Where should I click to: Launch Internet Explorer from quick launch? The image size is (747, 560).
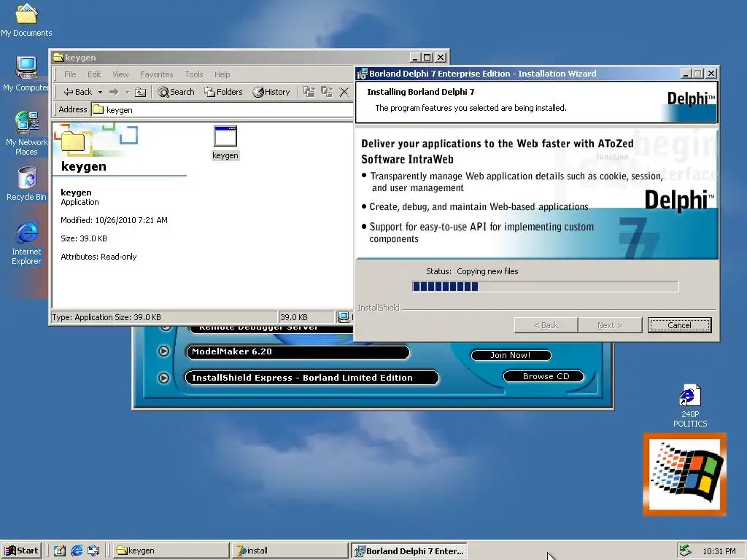pyautogui.click(x=77, y=551)
